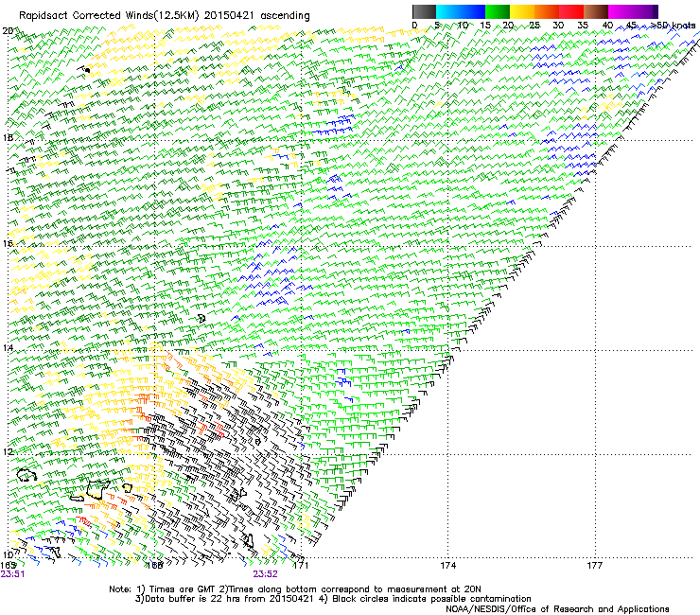Click the gray 0-5 knots color swatch
Screen dimensions: 700x615
pyautogui.click(x=424, y=11)
